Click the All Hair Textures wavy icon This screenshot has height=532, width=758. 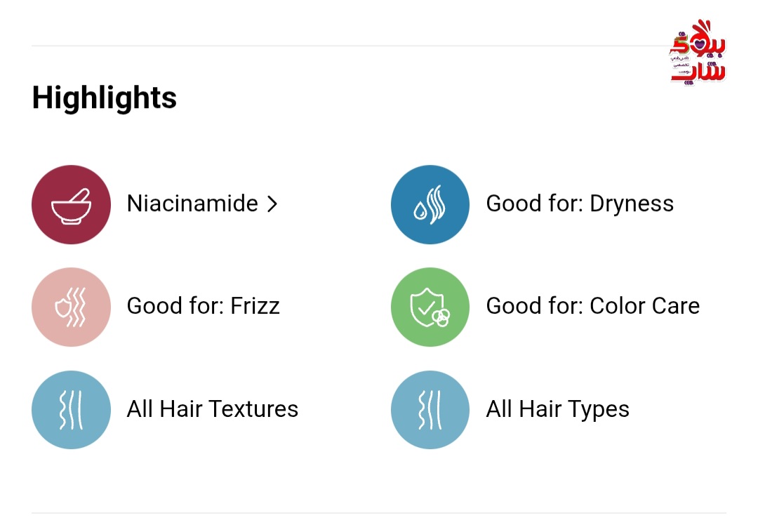[71, 410]
